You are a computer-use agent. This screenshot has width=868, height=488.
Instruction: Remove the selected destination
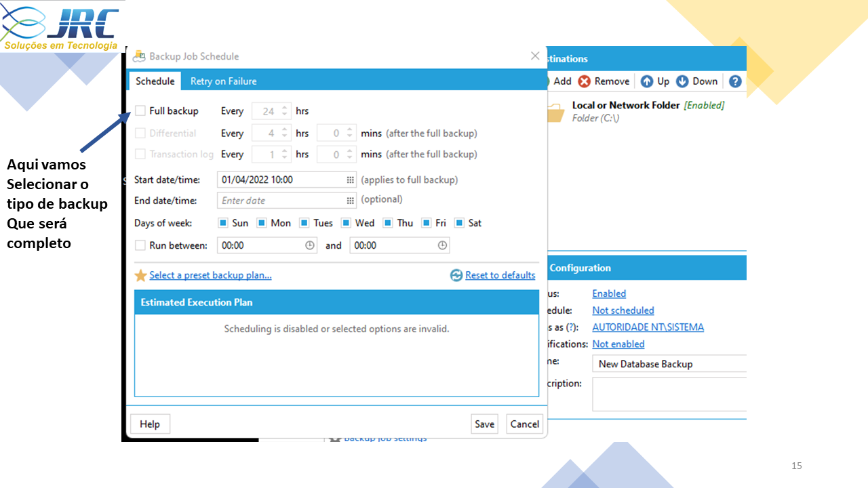pos(604,81)
